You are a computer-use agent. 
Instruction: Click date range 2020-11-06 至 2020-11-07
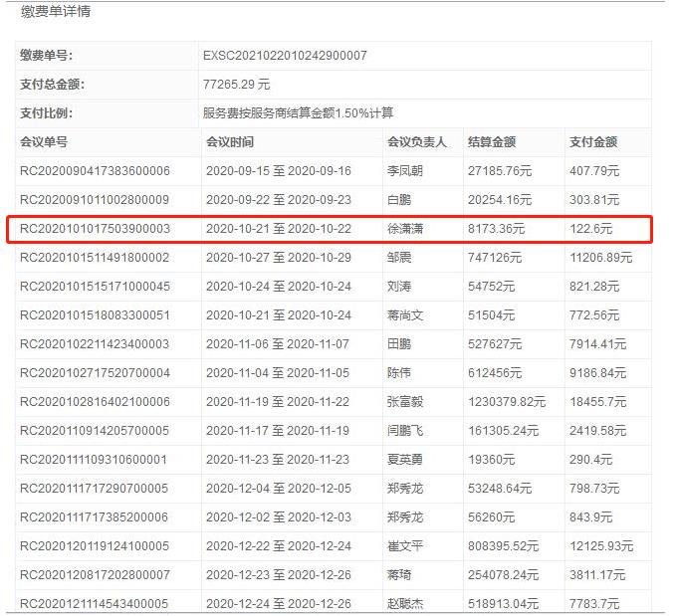(x=278, y=344)
